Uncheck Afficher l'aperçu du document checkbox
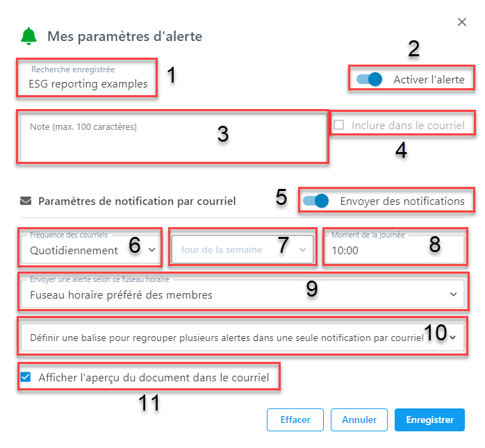This screenshot has width=485, height=448. pyautogui.click(x=26, y=377)
